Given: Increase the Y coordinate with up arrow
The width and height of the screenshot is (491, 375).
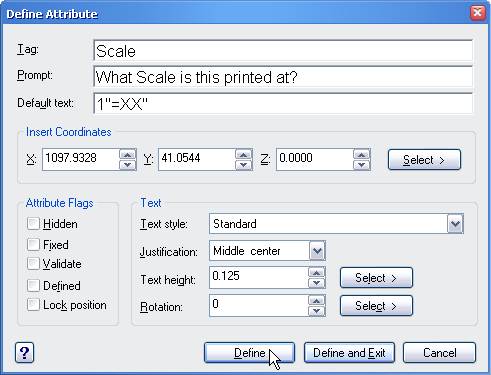Looking at the screenshot, I should click(244, 155).
